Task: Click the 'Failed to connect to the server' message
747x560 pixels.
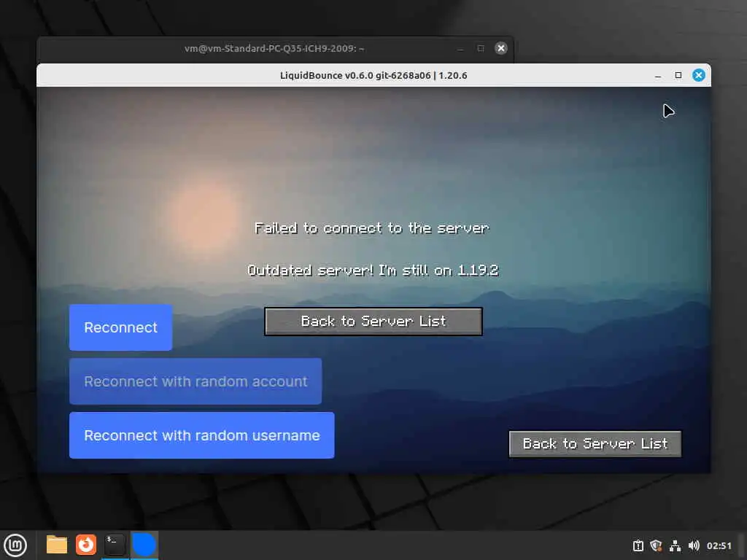Action: (371, 228)
